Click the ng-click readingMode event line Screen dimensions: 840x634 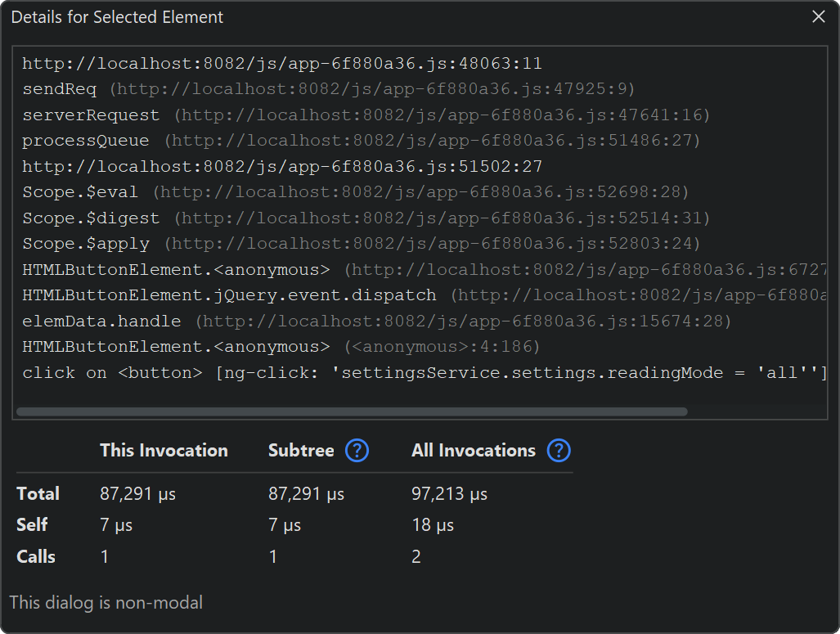point(424,373)
